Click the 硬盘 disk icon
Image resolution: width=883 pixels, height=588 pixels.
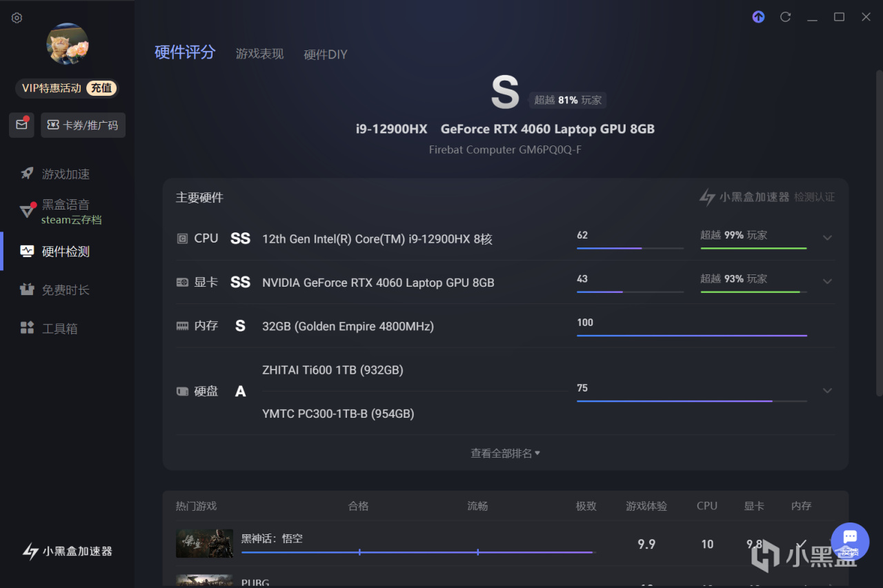click(x=182, y=391)
